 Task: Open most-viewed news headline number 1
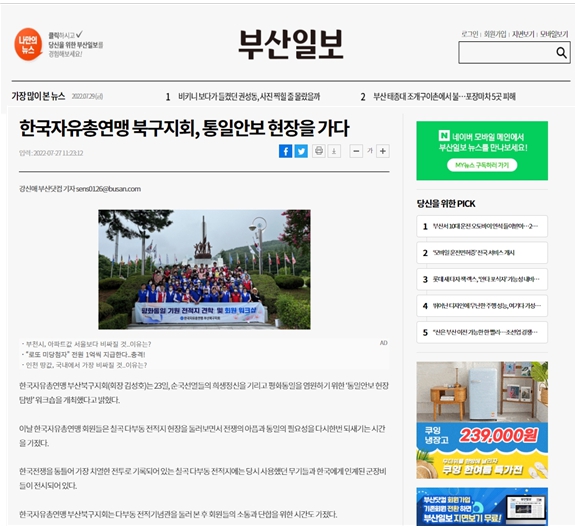249,97
